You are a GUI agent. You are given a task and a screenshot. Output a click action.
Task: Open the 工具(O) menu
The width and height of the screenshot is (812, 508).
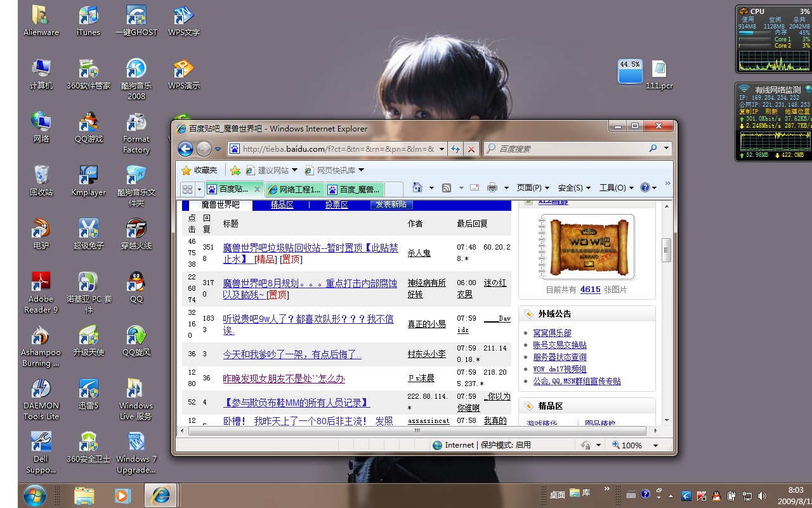click(616, 187)
